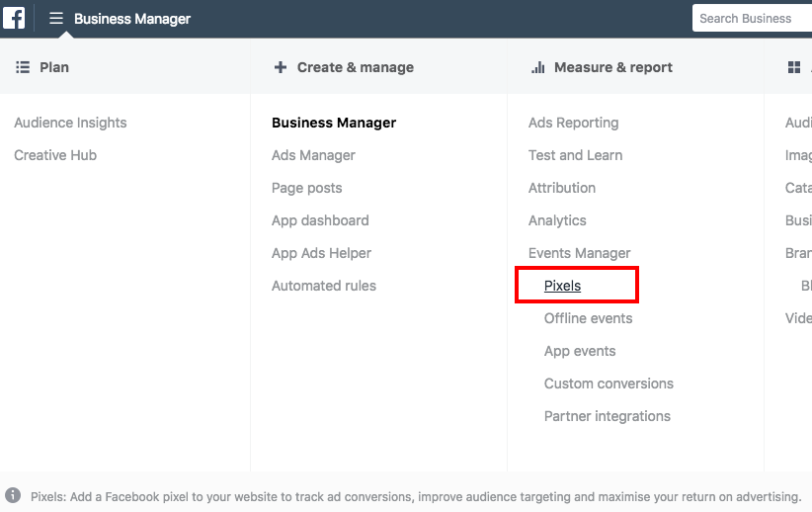Go to Test and Learn

click(x=575, y=155)
